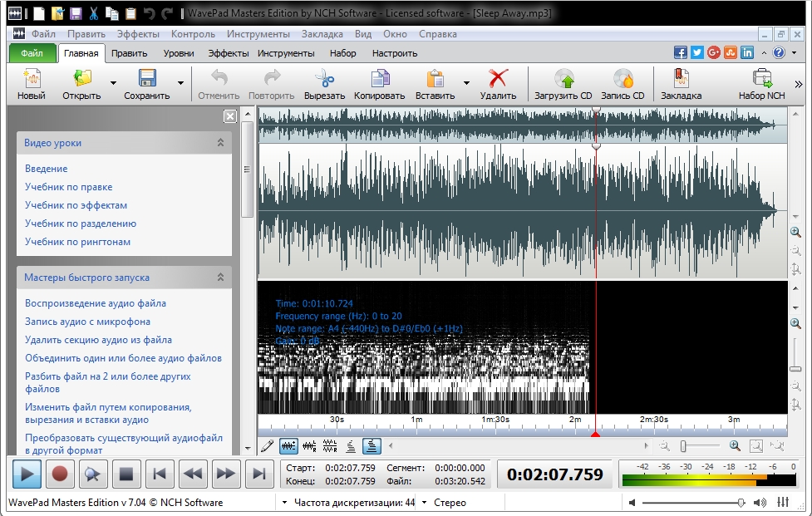Click the Stop button
The height and width of the screenshot is (516, 812).
(x=125, y=474)
